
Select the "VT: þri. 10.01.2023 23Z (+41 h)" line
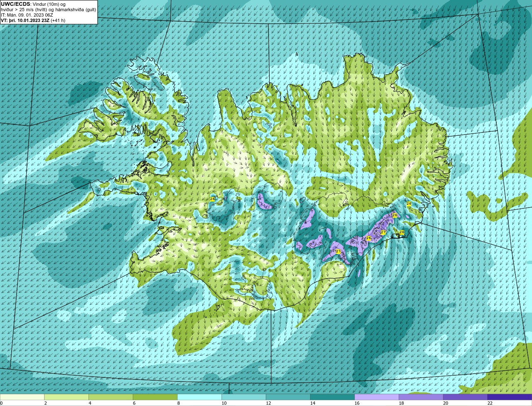pos(33,20)
